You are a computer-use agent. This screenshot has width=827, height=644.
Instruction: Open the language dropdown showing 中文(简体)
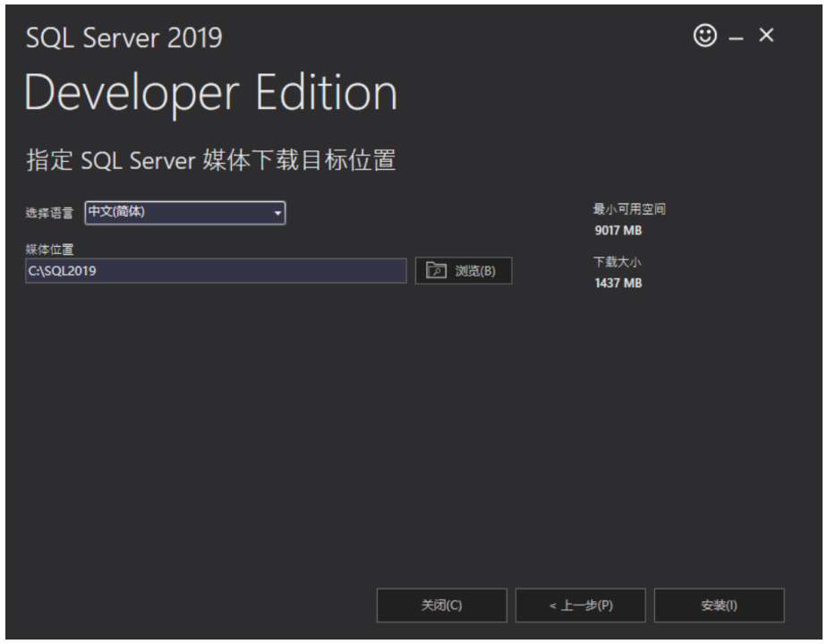click(185, 213)
